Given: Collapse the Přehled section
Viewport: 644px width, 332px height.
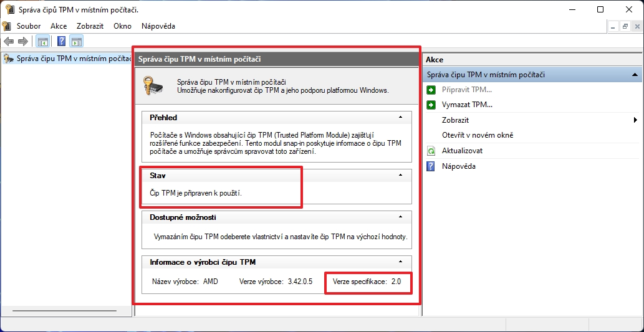Looking at the screenshot, I should pyautogui.click(x=400, y=117).
